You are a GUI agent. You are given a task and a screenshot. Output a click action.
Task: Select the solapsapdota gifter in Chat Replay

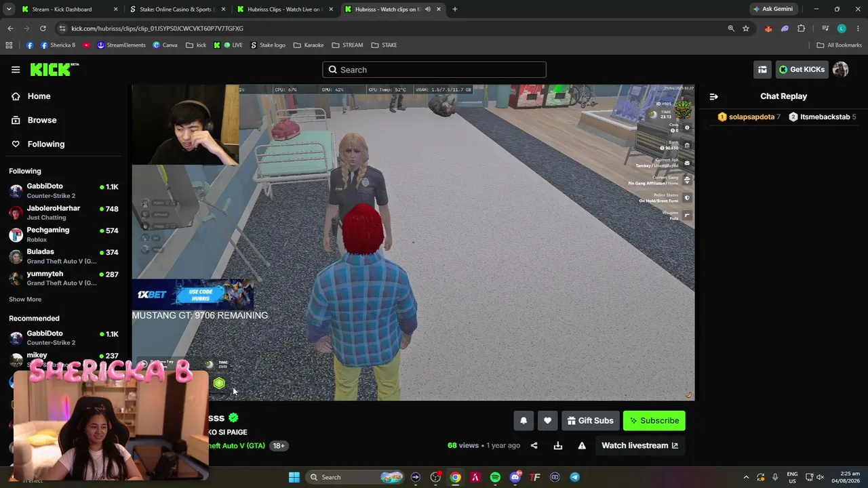pos(749,117)
